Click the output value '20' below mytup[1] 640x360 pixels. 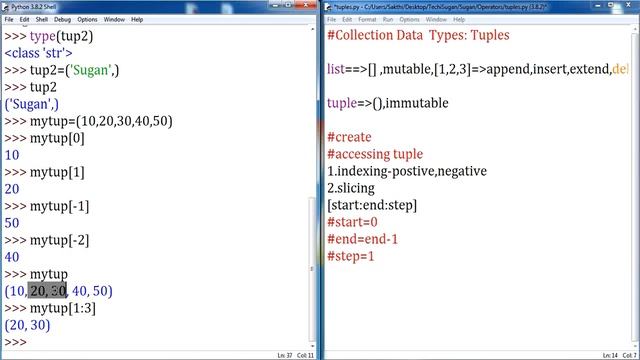pyautogui.click(x=12, y=189)
